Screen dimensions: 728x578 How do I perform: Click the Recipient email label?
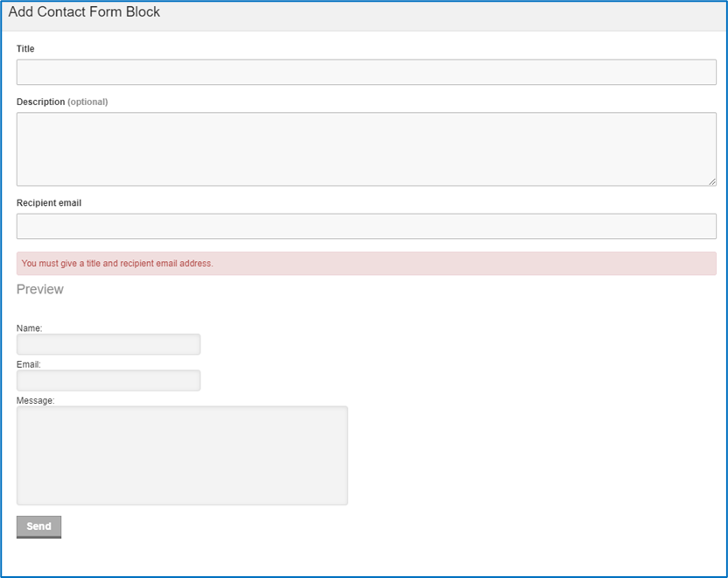(x=49, y=203)
